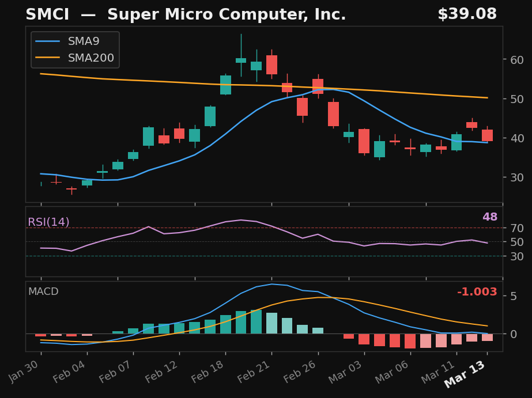Viewport: 532px width, 398px height.
Task: Click the blue SMA9 legend line sample
Action: pos(48,41)
